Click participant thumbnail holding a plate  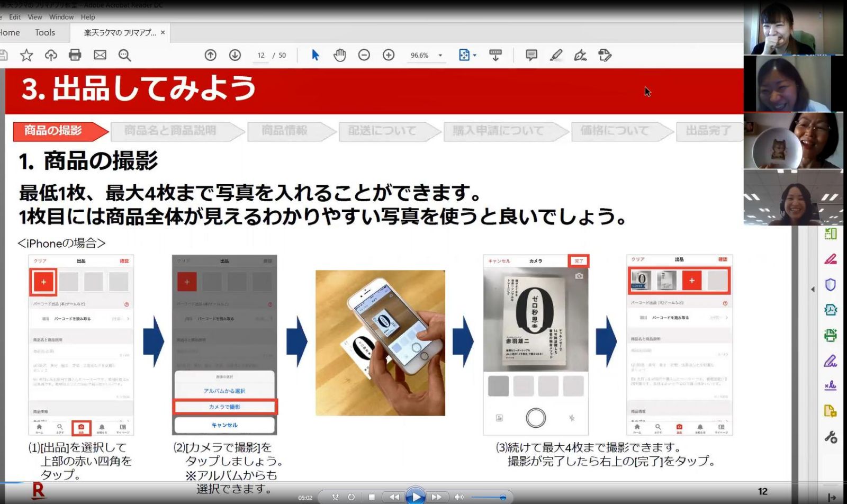(x=794, y=141)
